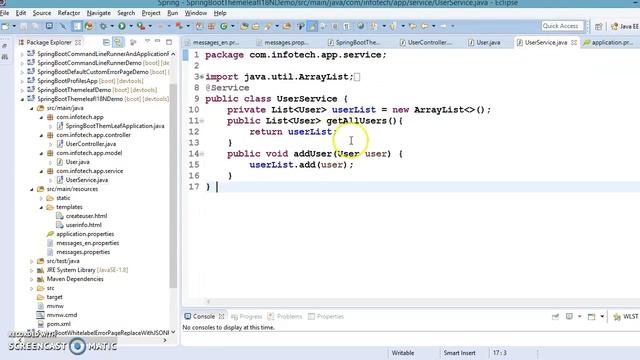Select UserService.java in Package Explorer
Viewport: 640px width, 360px height.
87,180
